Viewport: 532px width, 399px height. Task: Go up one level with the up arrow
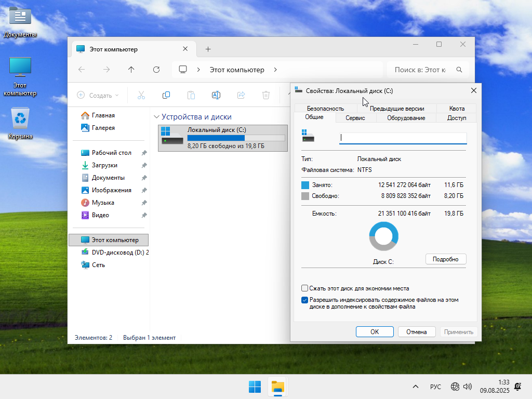[x=131, y=70]
